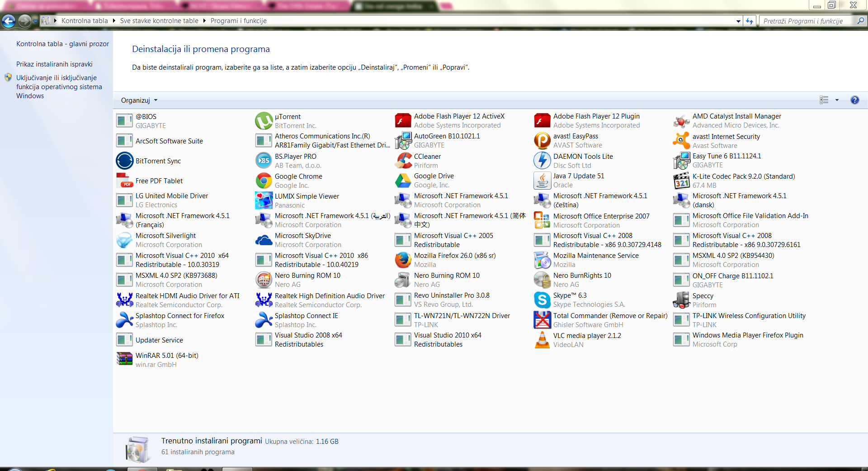Click the LUMIX Simple Viewer icon
The image size is (868, 471).
coord(264,200)
